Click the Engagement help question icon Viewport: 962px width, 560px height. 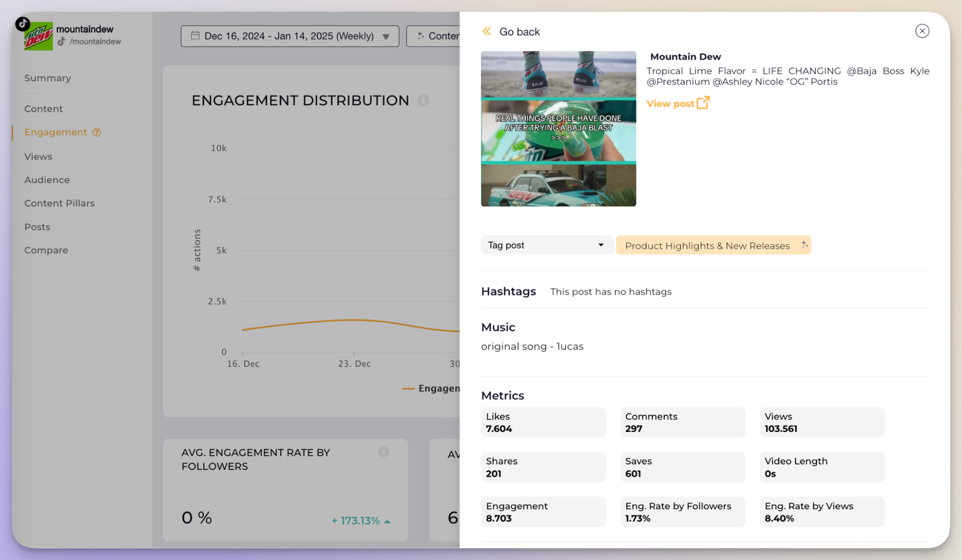pyautogui.click(x=97, y=132)
